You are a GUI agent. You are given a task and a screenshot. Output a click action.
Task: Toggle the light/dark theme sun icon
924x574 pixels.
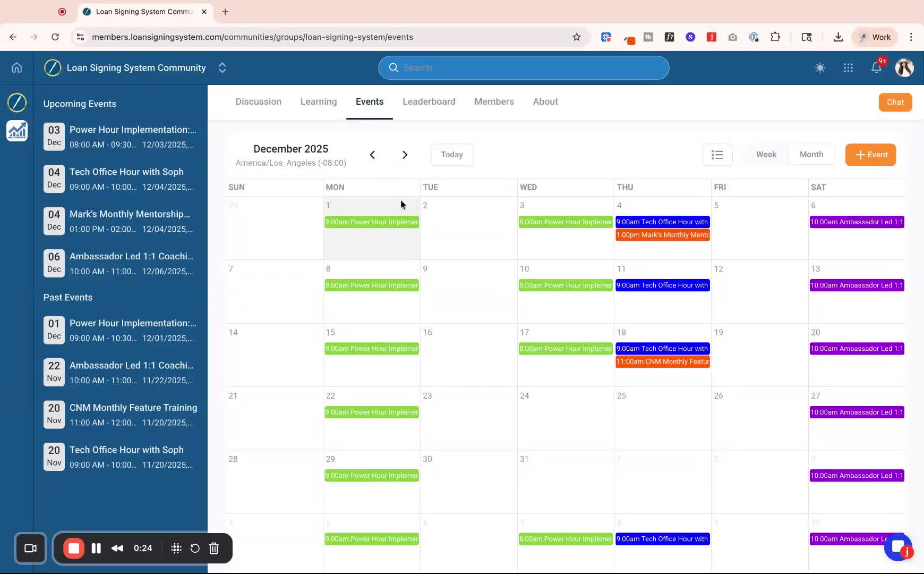[x=820, y=68]
